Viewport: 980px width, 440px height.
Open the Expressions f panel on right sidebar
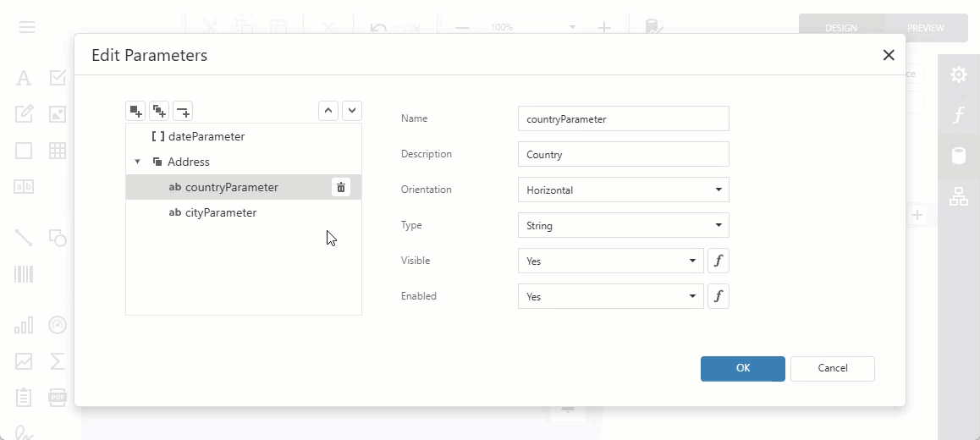pos(958,115)
